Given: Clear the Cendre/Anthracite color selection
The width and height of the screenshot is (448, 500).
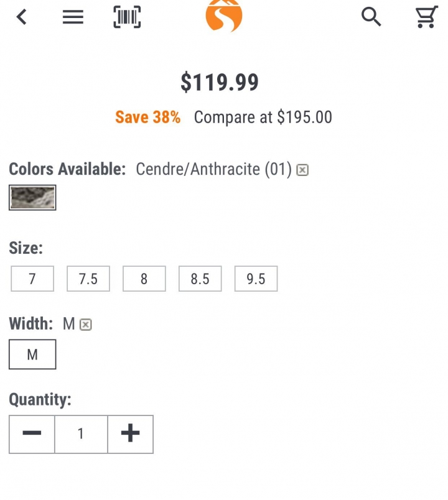Looking at the screenshot, I should pyautogui.click(x=302, y=170).
